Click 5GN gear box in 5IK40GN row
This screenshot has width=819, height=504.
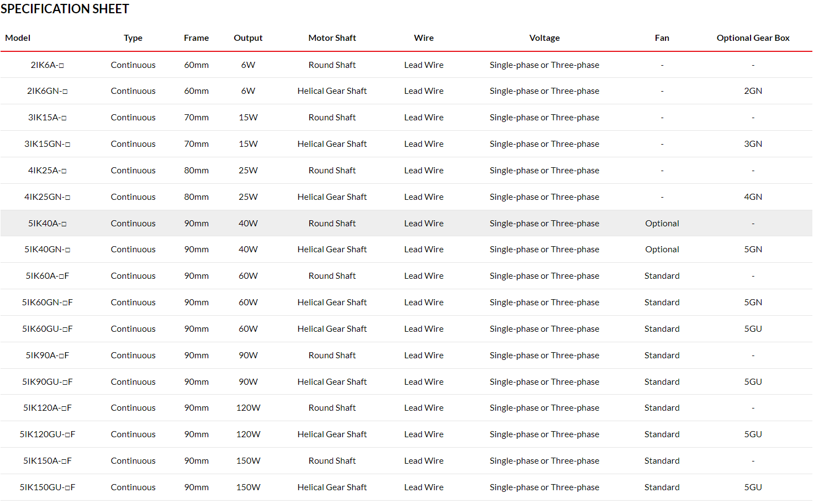[753, 250]
